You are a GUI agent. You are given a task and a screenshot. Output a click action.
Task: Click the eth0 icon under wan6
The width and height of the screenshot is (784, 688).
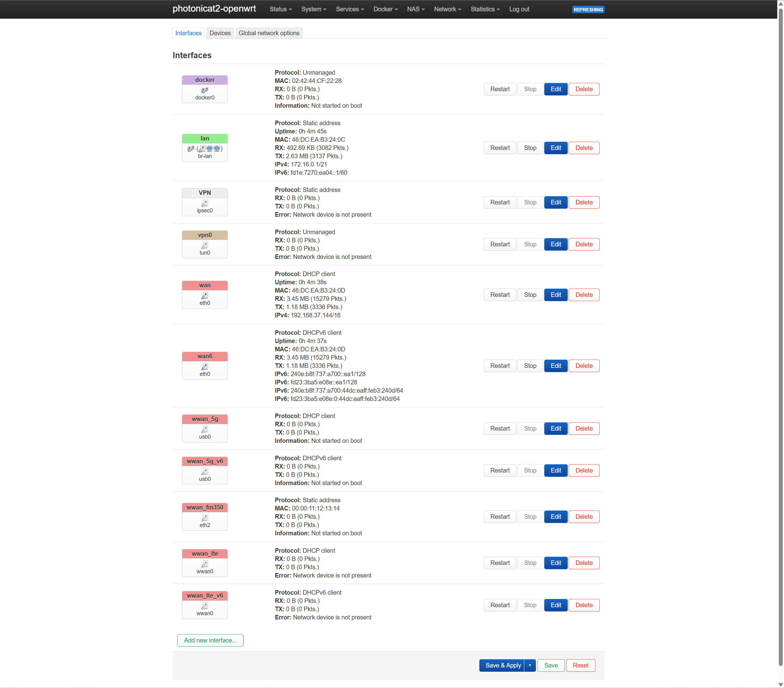[x=205, y=367]
